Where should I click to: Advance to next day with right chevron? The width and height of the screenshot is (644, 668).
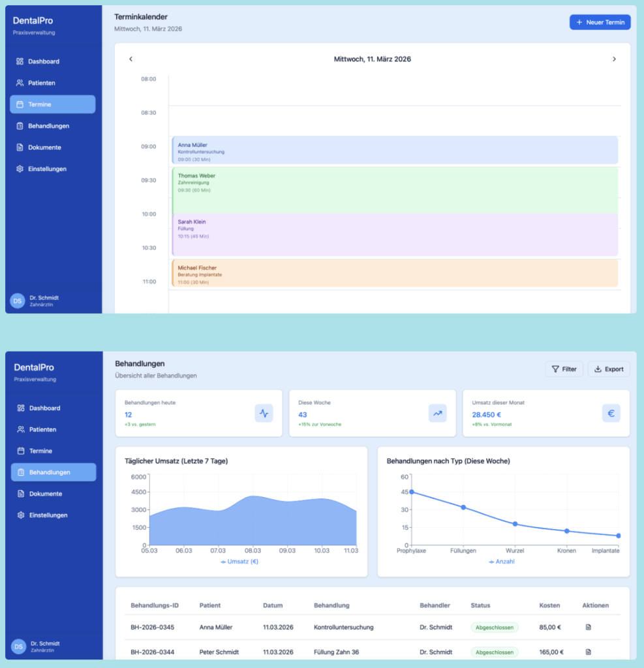[x=614, y=59]
